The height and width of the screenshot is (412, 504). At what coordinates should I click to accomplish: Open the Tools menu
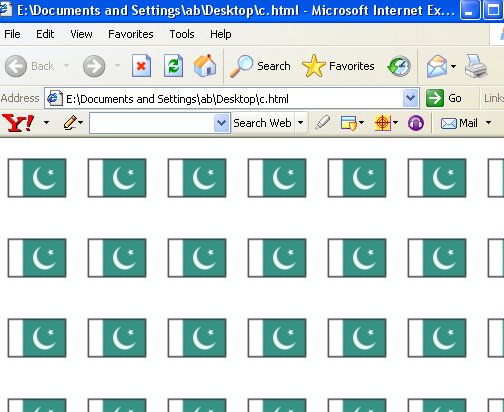click(182, 34)
